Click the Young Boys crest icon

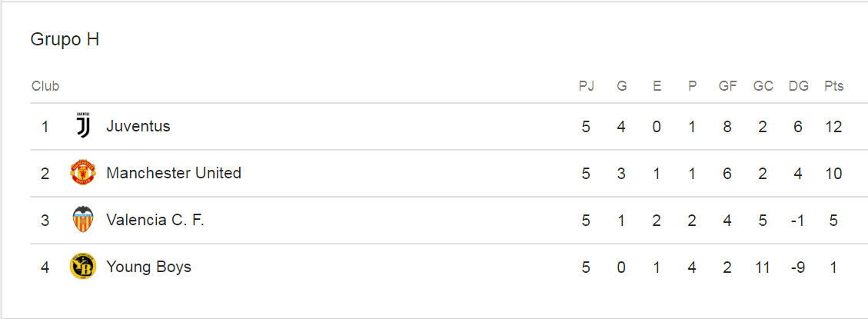click(82, 267)
